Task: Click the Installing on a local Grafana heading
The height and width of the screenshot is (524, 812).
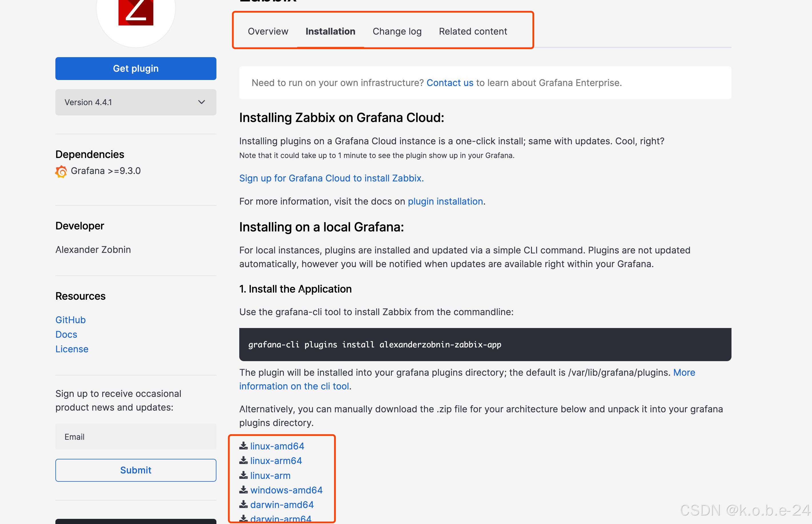Action: click(x=321, y=227)
